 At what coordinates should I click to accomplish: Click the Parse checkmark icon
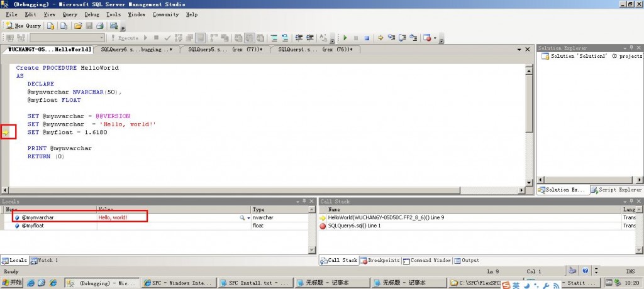click(x=167, y=38)
